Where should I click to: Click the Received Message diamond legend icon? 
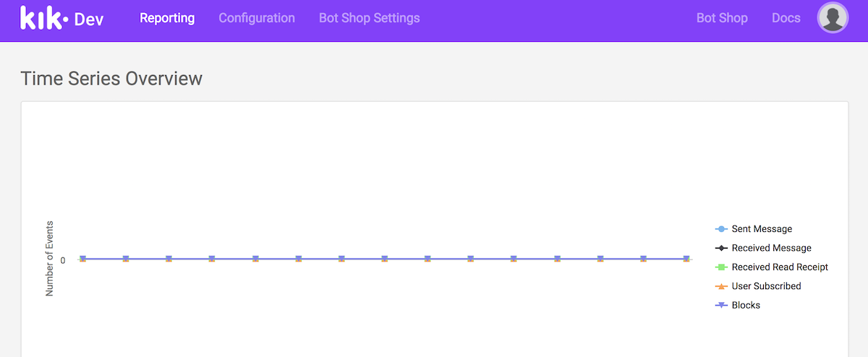720,248
